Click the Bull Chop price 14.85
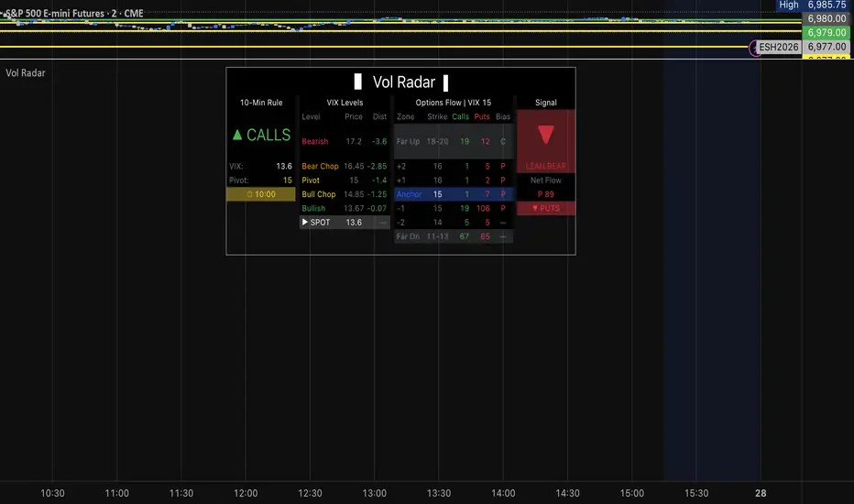The image size is (854, 504). (x=354, y=194)
